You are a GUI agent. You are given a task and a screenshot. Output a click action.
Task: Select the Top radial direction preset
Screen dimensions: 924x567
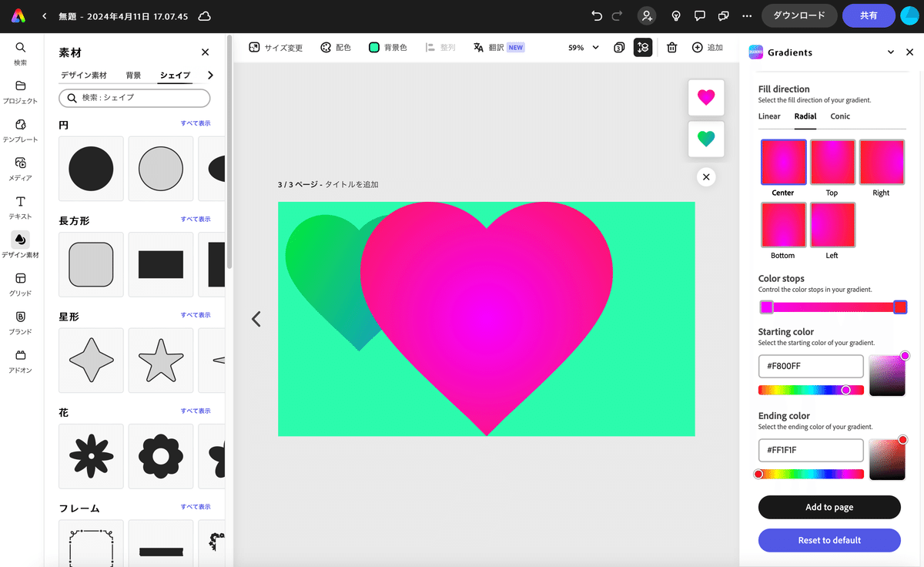click(x=832, y=162)
